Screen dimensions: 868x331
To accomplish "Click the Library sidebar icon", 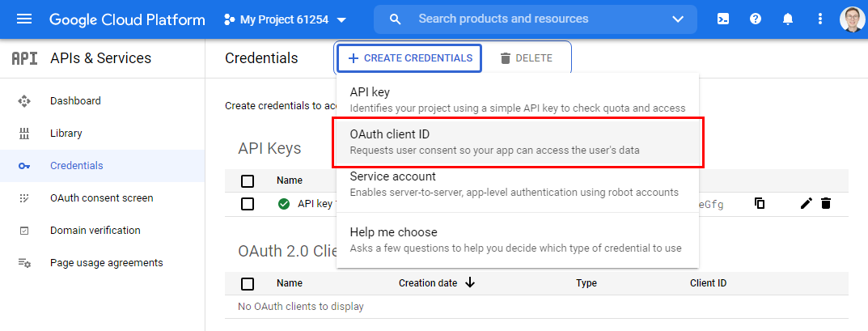I will [x=23, y=134].
